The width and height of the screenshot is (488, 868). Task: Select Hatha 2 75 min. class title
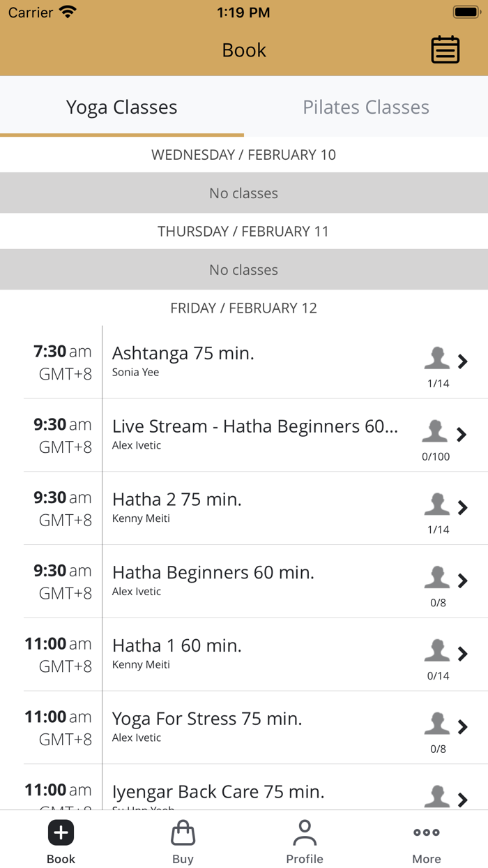(177, 500)
